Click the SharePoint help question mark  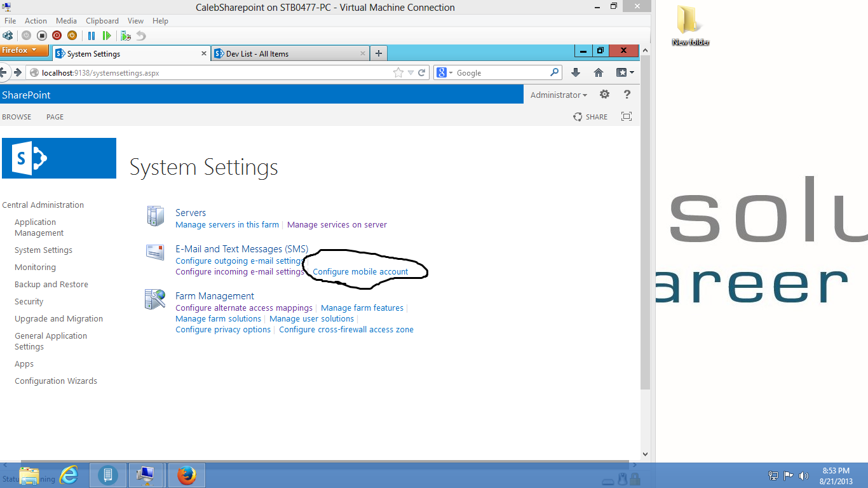coord(627,95)
